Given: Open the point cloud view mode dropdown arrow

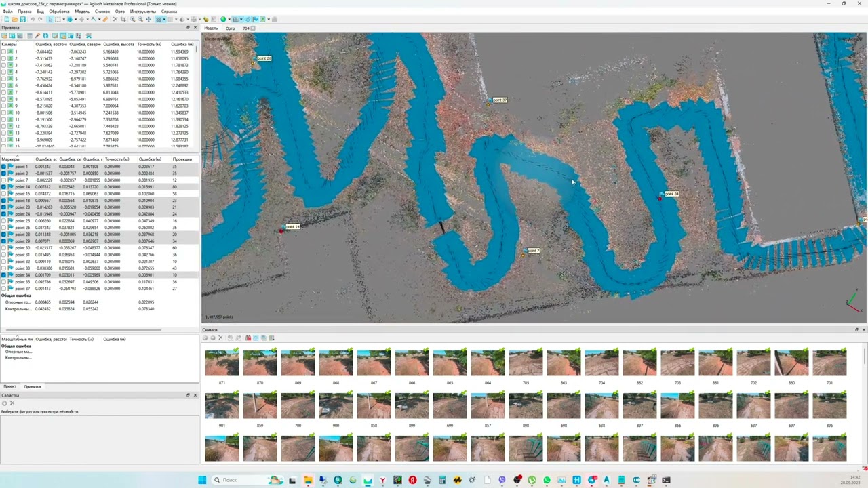Looking at the screenshot, I should tap(165, 19).
